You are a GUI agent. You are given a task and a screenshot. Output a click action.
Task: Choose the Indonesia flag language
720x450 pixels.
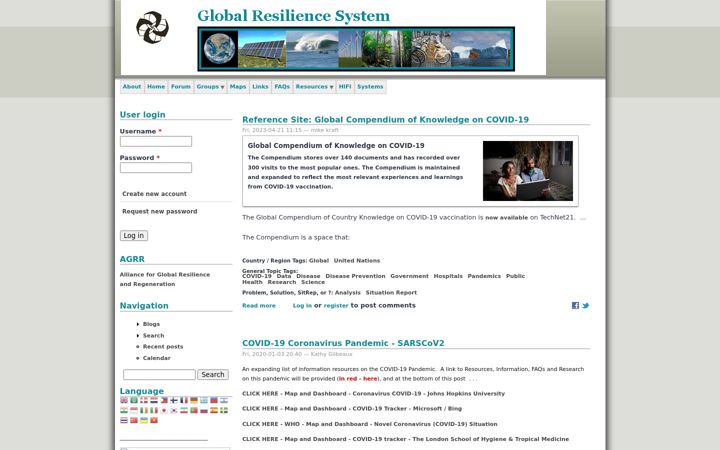click(134, 410)
